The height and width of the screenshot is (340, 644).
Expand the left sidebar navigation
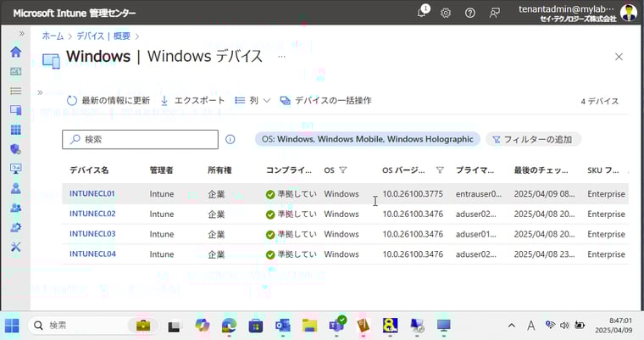(22, 33)
